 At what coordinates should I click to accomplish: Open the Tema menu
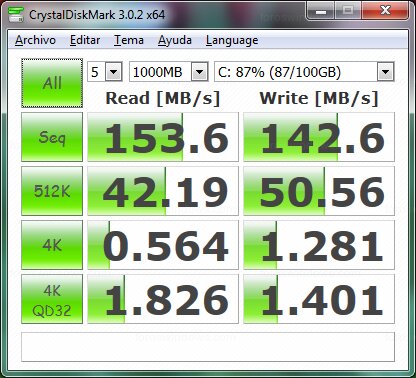point(129,40)
